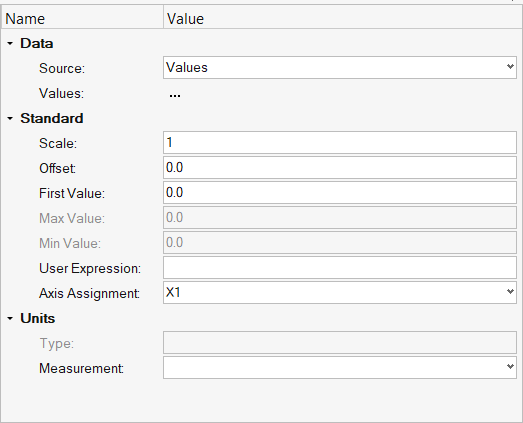The width and height of the screenshot is (523, 423).
Task: Click the User Expression input field
Action: (x=340, y=268)
